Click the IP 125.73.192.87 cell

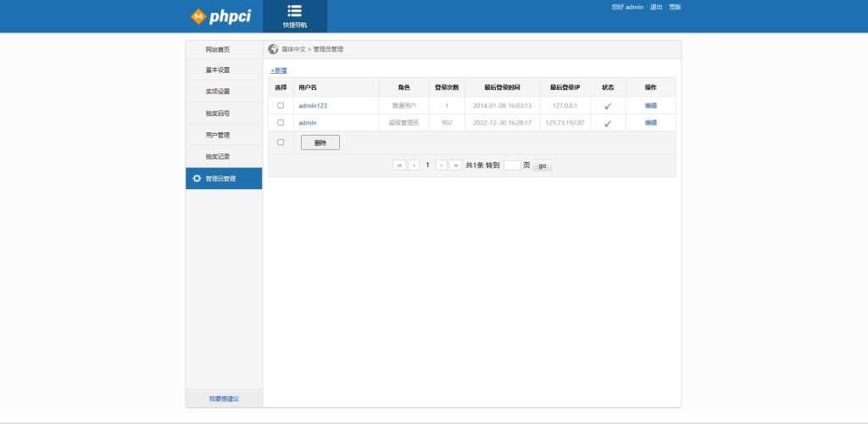pyautogui.click(x=565, y=123)
